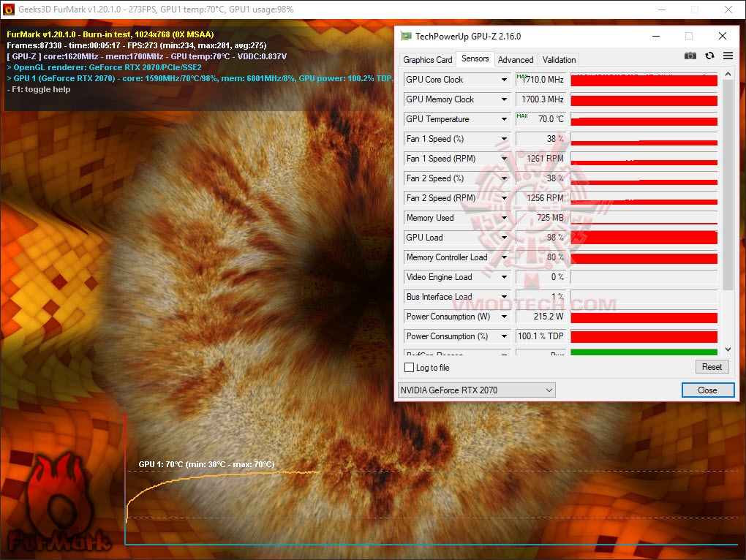Click the 1700.3 MHz memory clock value

tap(541, 99)
